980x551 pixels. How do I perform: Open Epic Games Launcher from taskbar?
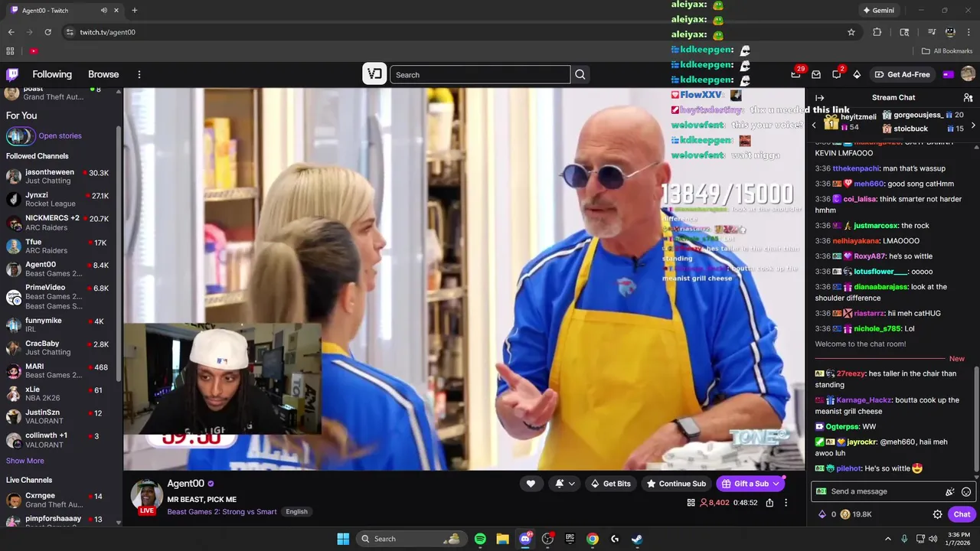pos(570,539)
